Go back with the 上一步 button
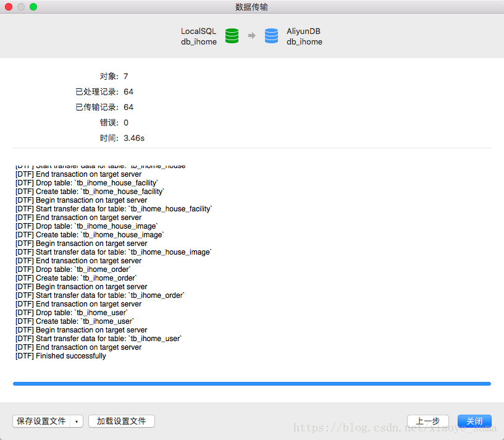 pyautogui.click(x=428, y=421)
